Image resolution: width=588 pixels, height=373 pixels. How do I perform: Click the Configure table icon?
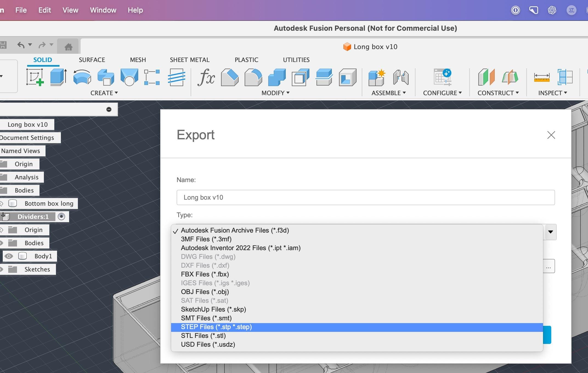pyautogui.click(x=442, y=77)
